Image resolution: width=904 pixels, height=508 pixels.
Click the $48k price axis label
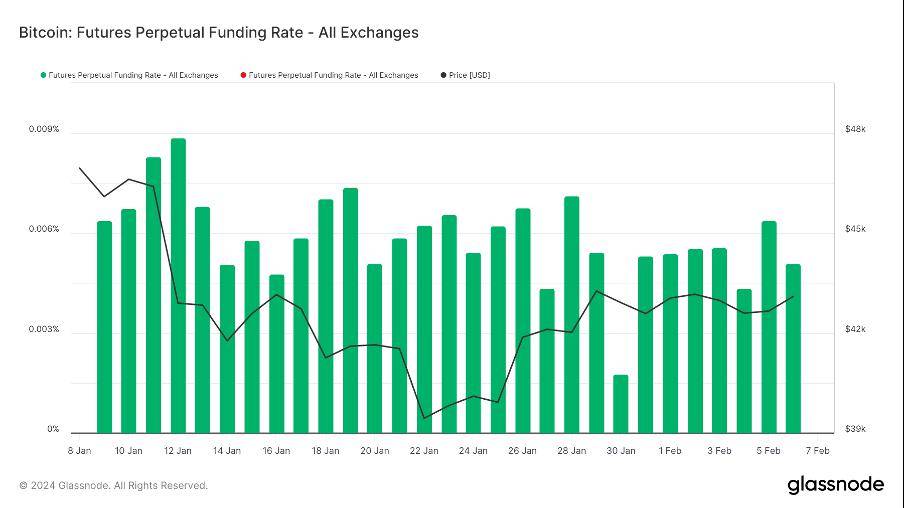pos(855,129)
